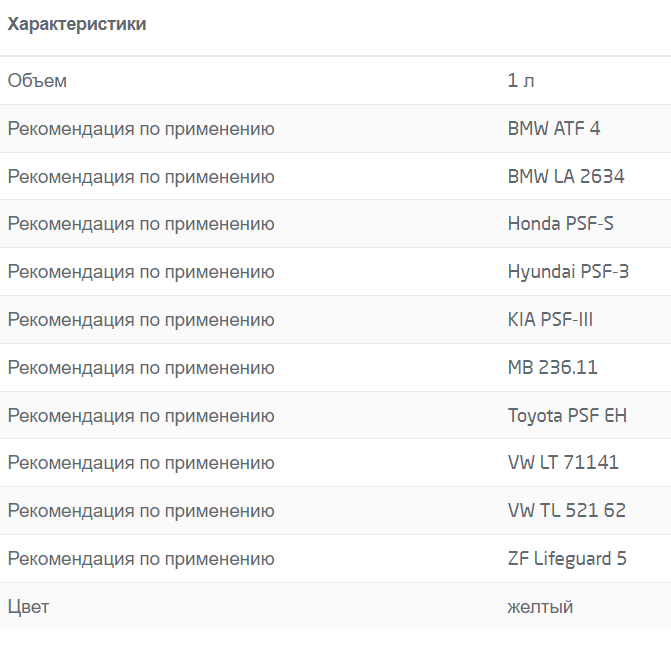Viewport: 671px width, 648px height.
Task: Select the Toyota PSF EH value
Action: pyautogui.click(x=567, y=416)
